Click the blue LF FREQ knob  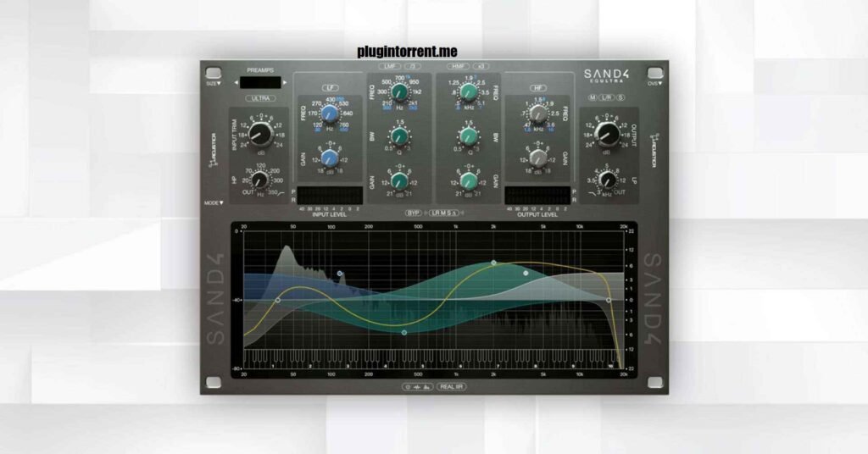click(x=331, y=114)
